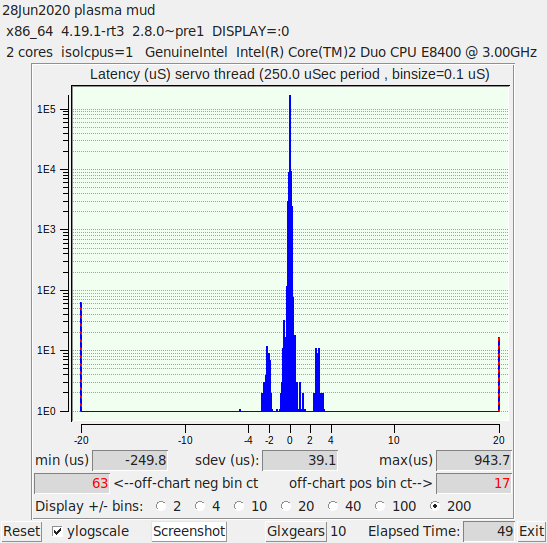Toggle the ylogscale checkbox

(x=57, y=531)
